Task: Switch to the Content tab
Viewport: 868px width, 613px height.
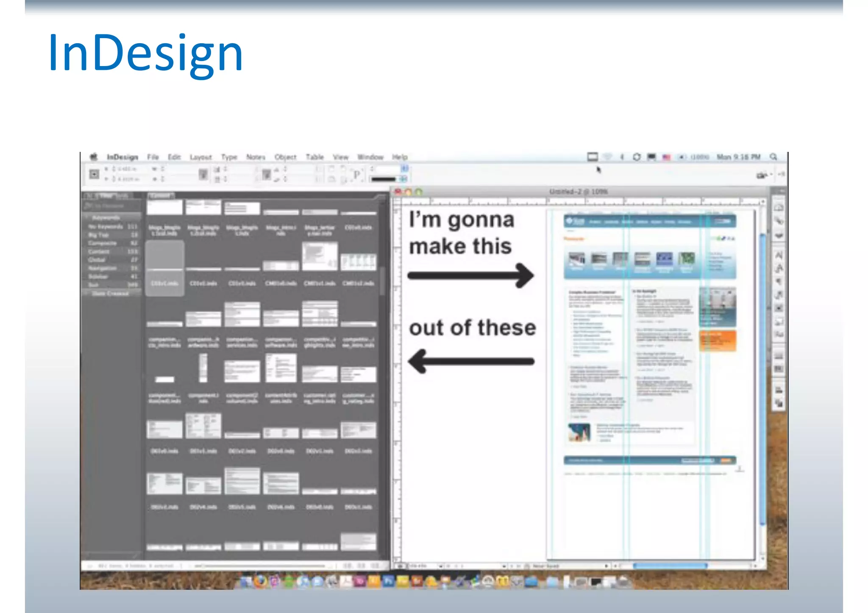Action: pos(160,196)
